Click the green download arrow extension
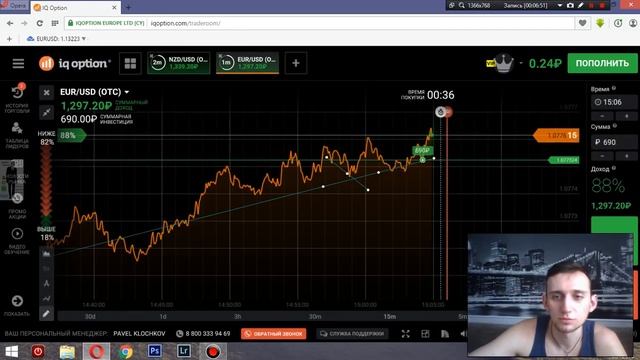Screen dimensions: 640x360 [600, 23]
